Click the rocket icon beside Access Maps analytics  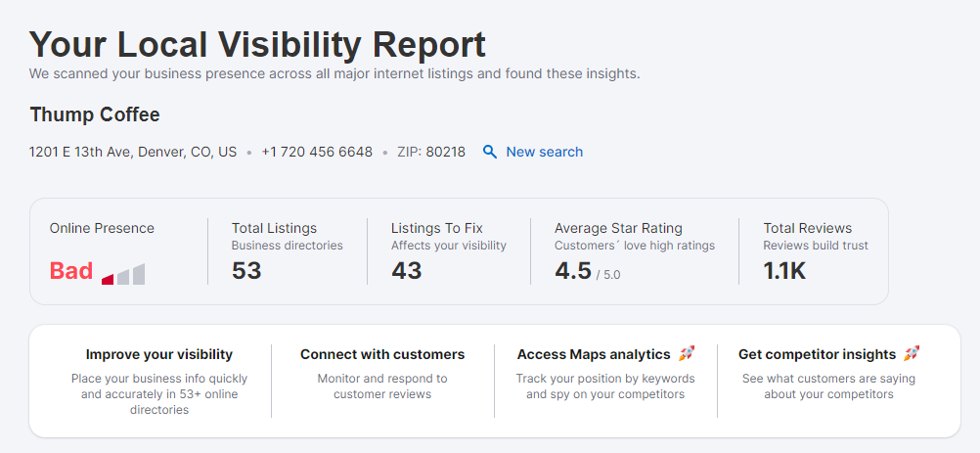(687, 353)
